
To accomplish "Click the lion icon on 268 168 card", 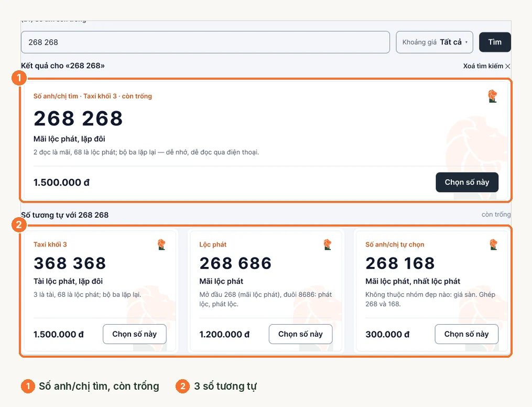I will (493, 244).
